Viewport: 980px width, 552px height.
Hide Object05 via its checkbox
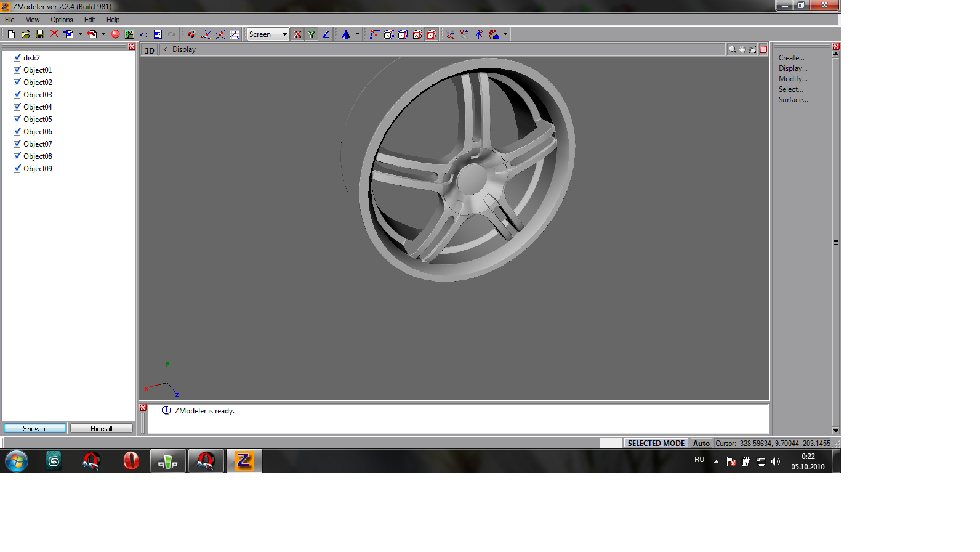pyautogui.click(x=17, y=119)
